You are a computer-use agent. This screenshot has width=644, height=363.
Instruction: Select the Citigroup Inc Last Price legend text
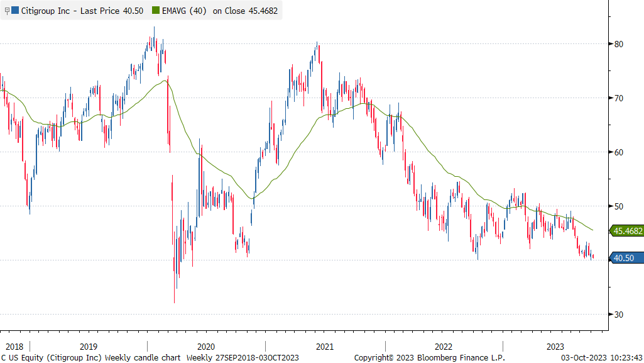82,11
